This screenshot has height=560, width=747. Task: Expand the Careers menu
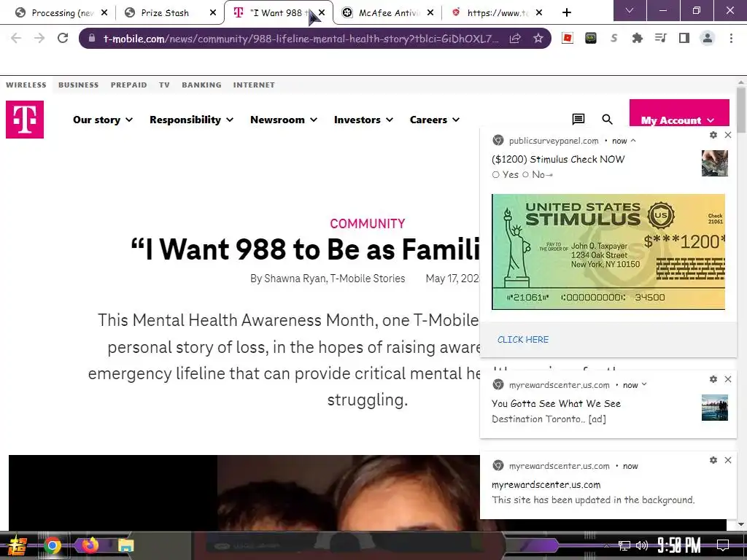click(x=435, y=120)
